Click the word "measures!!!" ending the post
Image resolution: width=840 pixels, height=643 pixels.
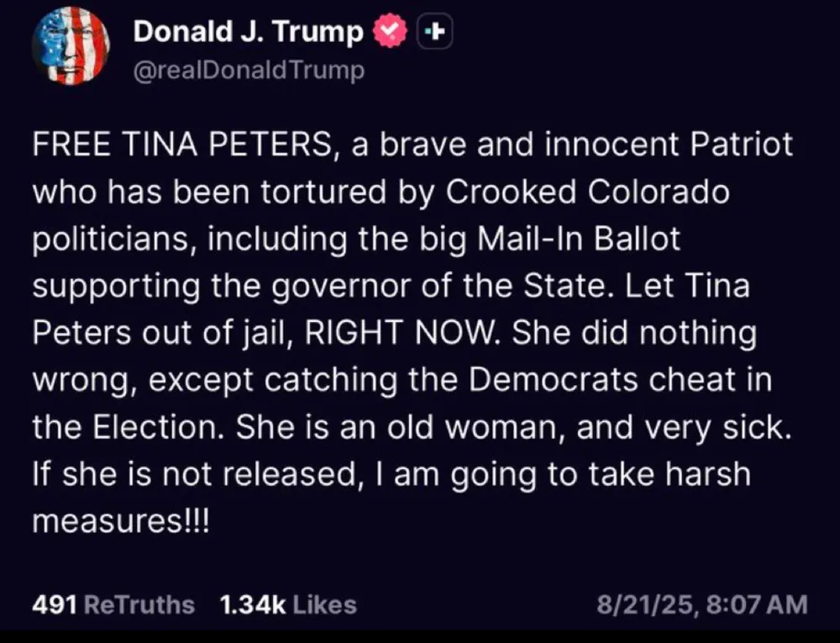click(x=118, y=521)
